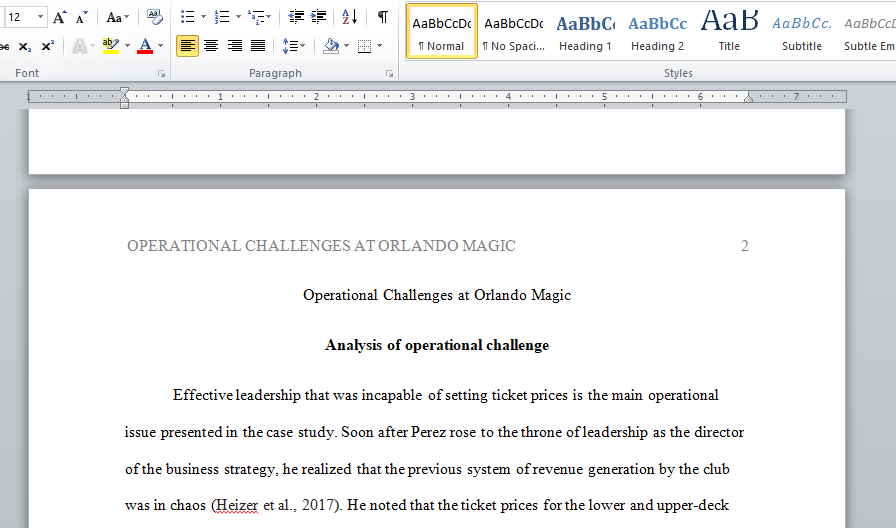
Task: Expand the font color dropdown arrow
Action: tap(161, 46)
